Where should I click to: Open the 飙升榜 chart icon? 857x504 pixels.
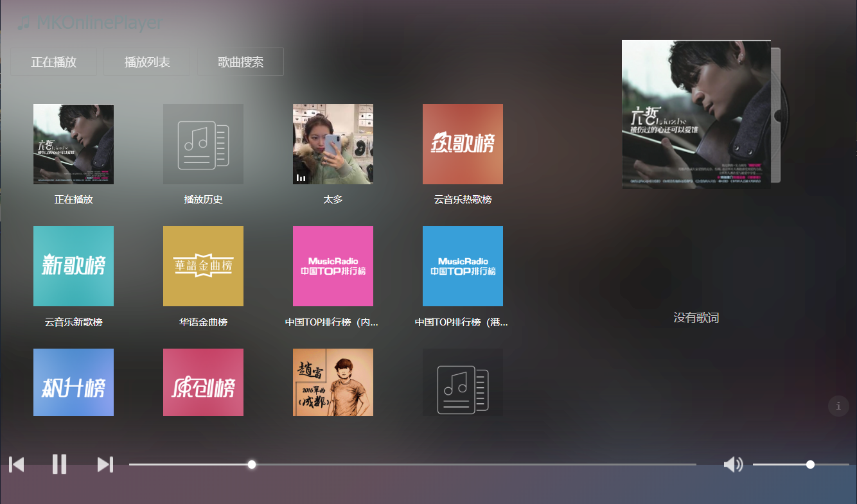point(73,382)
